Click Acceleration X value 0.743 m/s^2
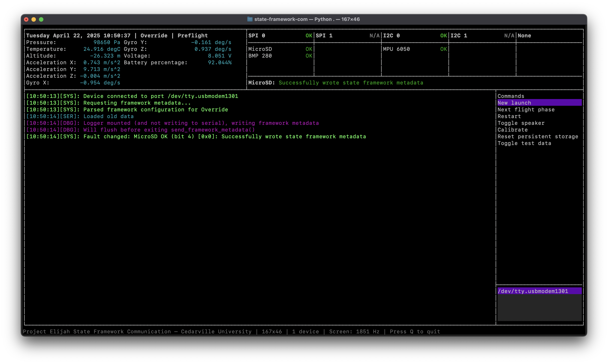Viewport: 608px width, 364px height. tap(102, 63)
